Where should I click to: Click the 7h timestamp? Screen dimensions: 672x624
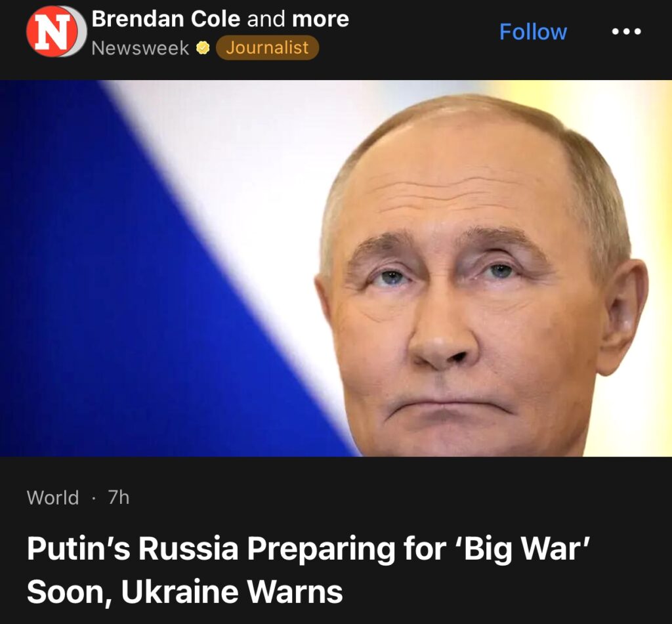(x=118, y=497)
